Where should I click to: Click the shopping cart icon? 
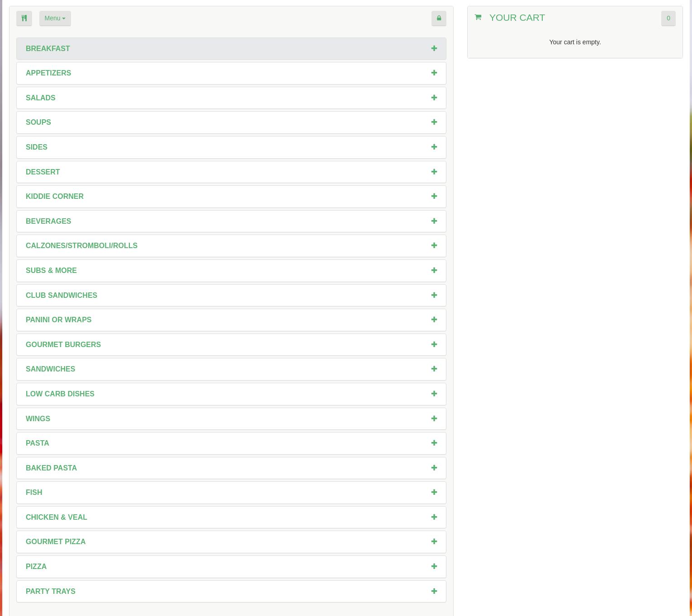[x=478, y=18]
